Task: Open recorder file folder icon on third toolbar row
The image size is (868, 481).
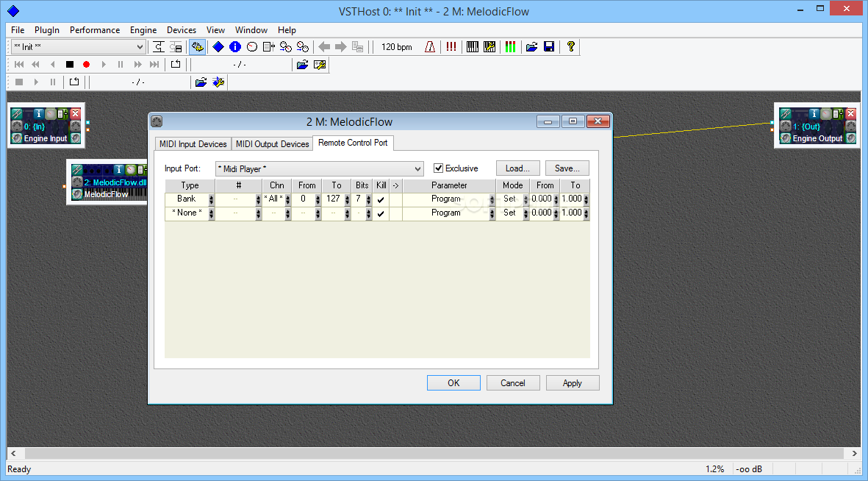Action: click(201, 82)
